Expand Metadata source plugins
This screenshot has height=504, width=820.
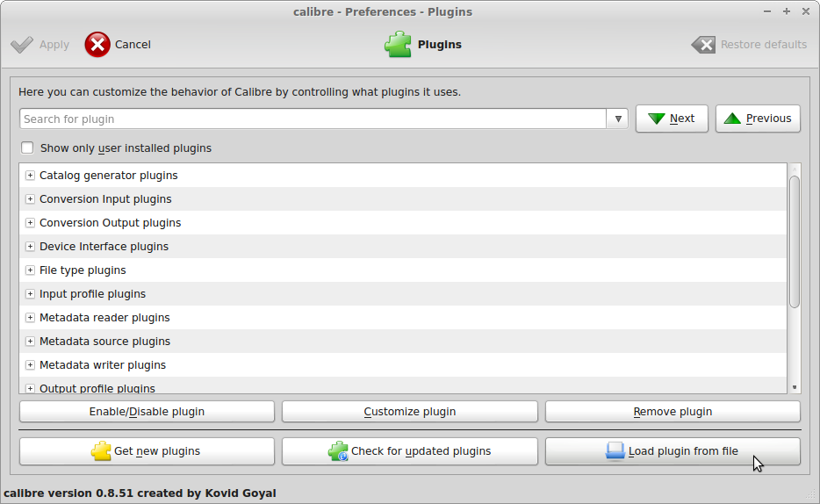coord(30,342)
